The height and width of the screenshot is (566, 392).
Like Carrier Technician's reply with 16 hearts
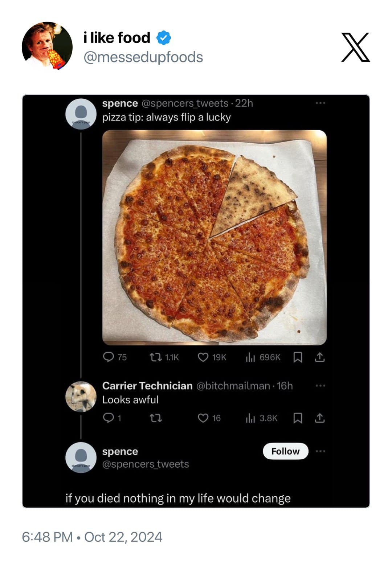click(x=203, y=418)
